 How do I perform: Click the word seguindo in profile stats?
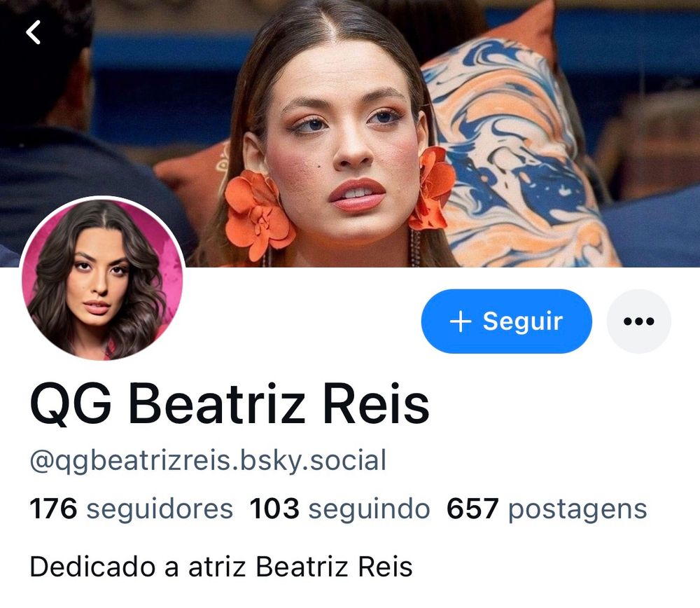pos(369,509)
